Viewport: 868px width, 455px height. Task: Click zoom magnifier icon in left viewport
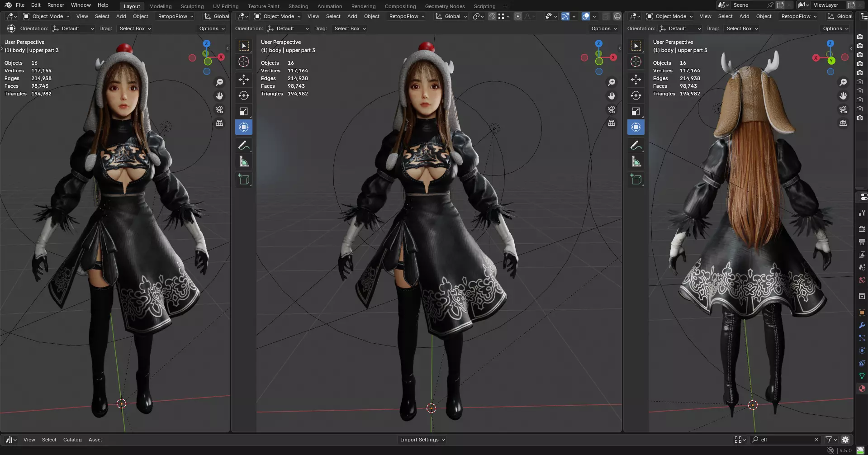pos(219,82)
